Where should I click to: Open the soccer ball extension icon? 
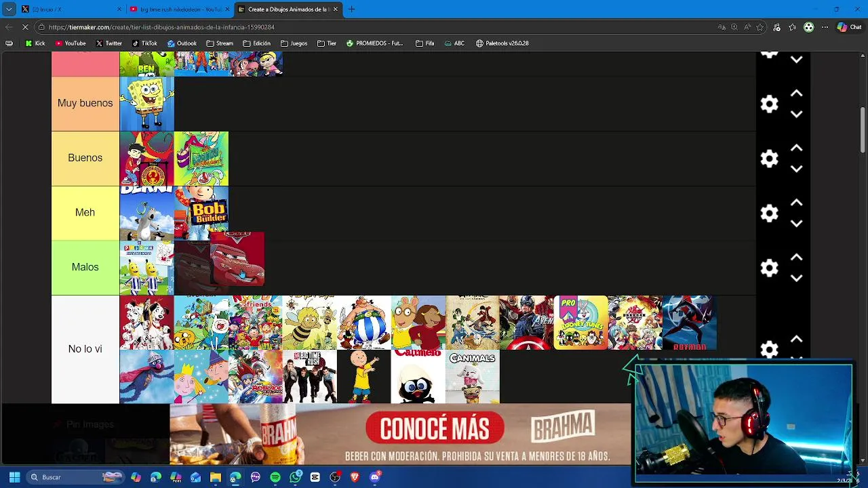pyautogui.click(x=808, y=27)
